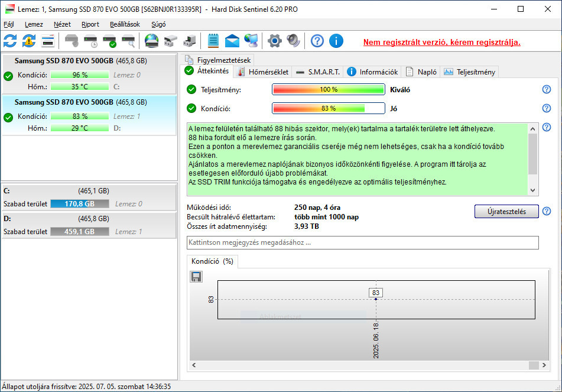
Task: Click the globe and monitor network icon
Action: [x=251, y=41]
